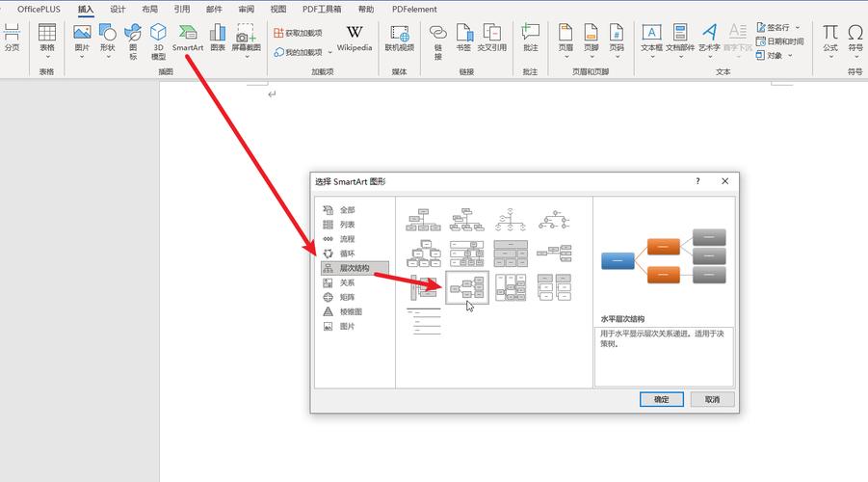Viewport: 868px width, 482px height.
Task: Select the horizontal hierarchy layout thumbnail
Action: coord(466,286)
